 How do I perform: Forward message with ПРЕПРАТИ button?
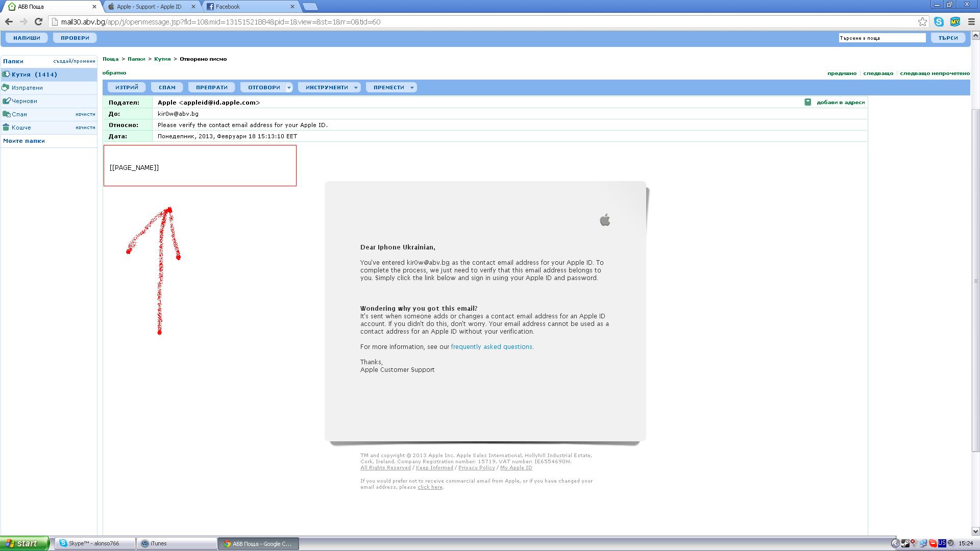point(212,87)
